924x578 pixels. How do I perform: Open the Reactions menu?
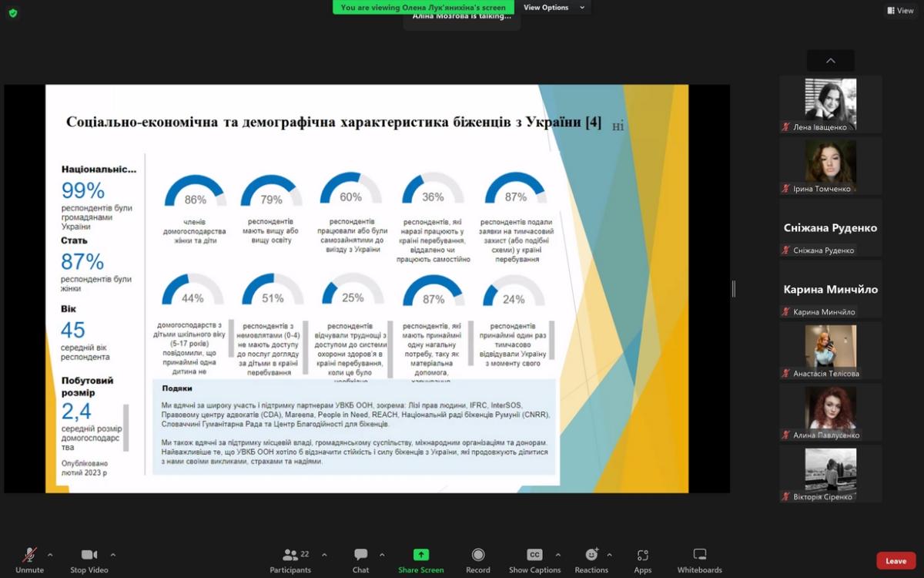coord(591,560)
